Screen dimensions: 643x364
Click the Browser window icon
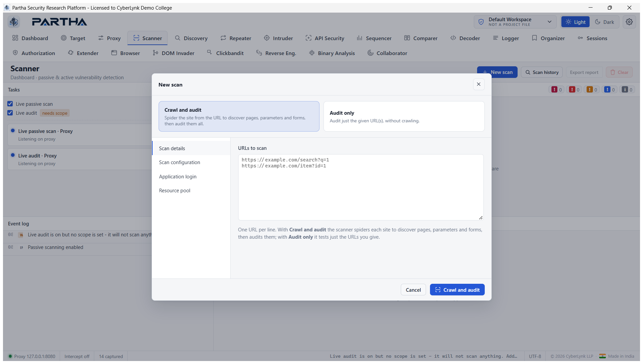pos(114,53)
